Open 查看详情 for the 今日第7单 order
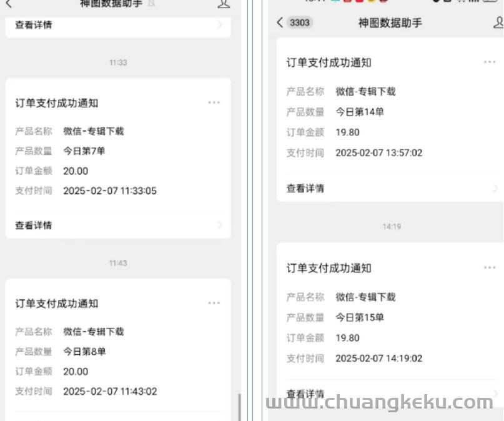The width and height of the screenshot is (504, 421). [x=118, y=225]
